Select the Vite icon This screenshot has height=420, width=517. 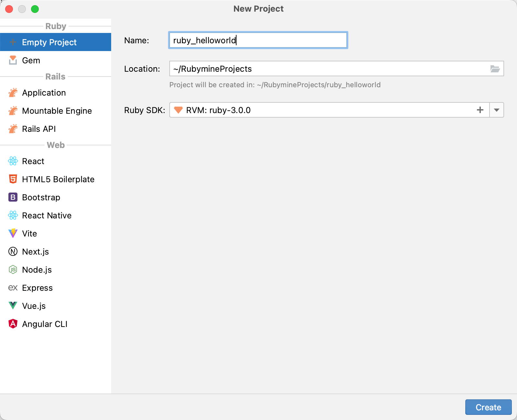pyautogui.click(x=12, y=233)
